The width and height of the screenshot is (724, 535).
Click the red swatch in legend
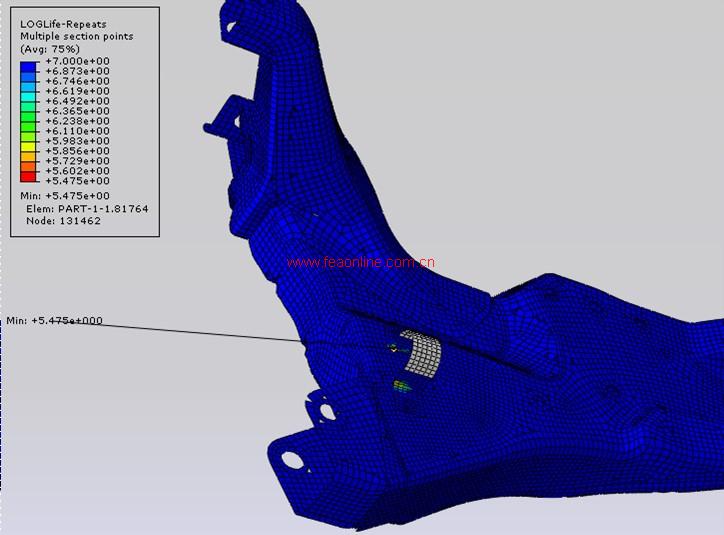(x=29, y=176)
